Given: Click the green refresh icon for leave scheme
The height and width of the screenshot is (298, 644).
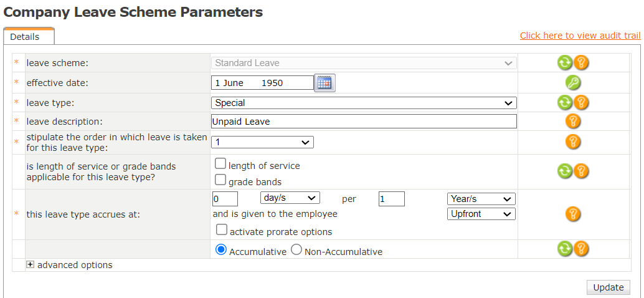Looking at the screenshot, I should pos(564,62).
